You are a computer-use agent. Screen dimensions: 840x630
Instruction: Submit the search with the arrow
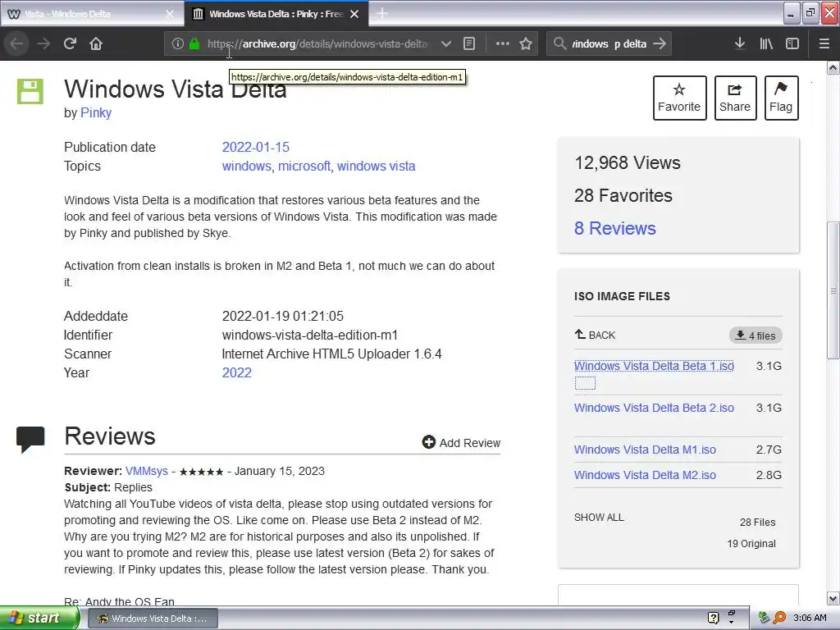(660, 43)
